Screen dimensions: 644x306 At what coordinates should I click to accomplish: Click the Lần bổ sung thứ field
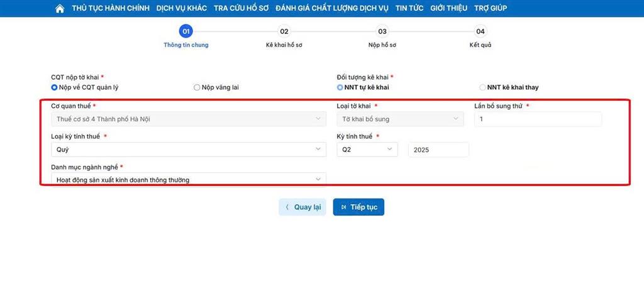pyautogui.click(x=538, y=119)
